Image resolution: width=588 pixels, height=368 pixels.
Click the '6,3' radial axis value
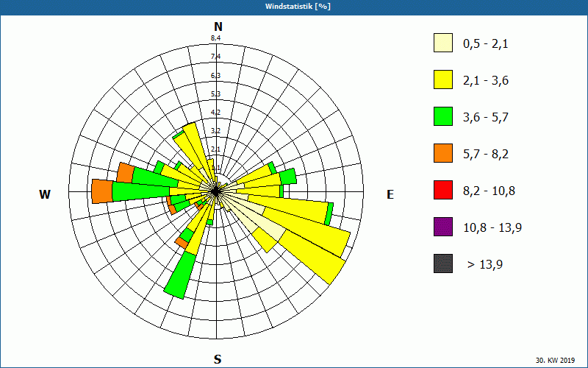[215, 76]
